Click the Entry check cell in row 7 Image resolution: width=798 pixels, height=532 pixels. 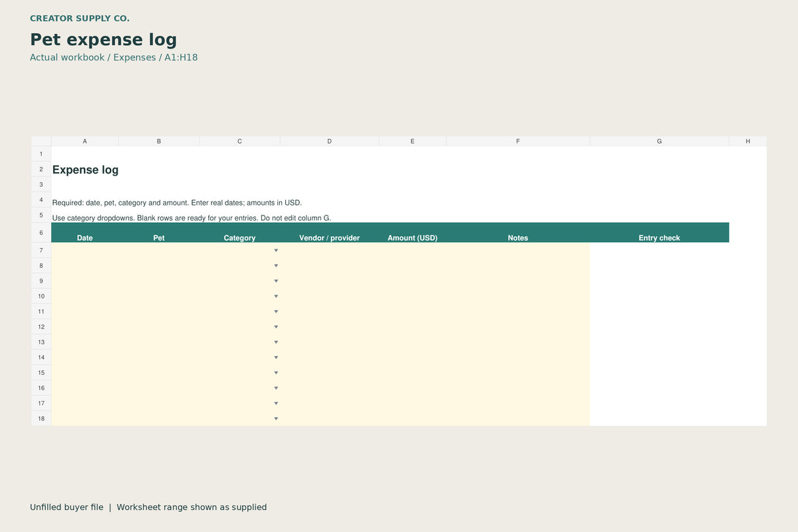660,250
